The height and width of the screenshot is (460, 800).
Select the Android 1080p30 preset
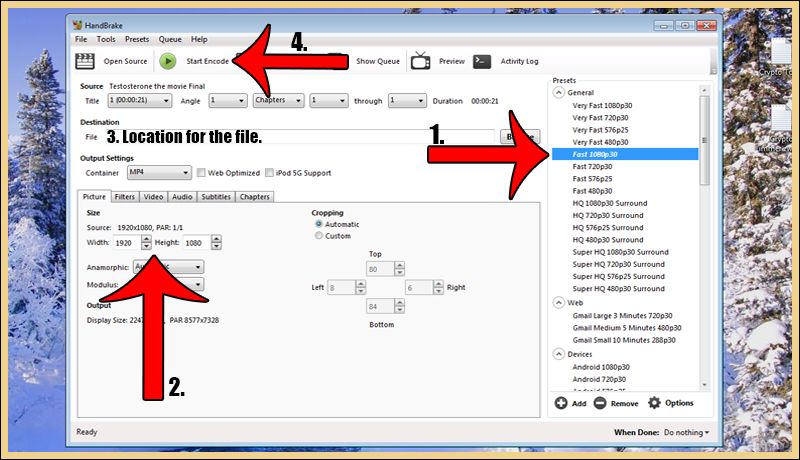pos(601,367)
